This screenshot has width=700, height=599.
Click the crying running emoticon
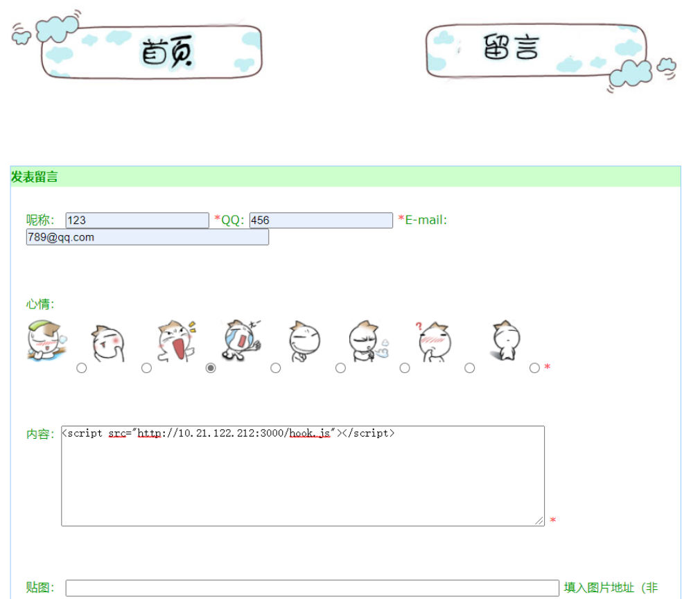pyautogui.click(x=242, y=340)
